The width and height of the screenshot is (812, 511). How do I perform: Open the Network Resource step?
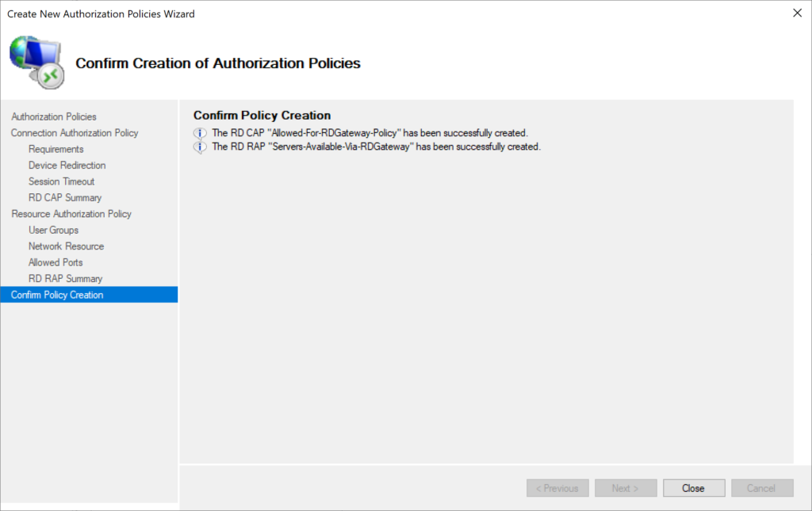66,246
